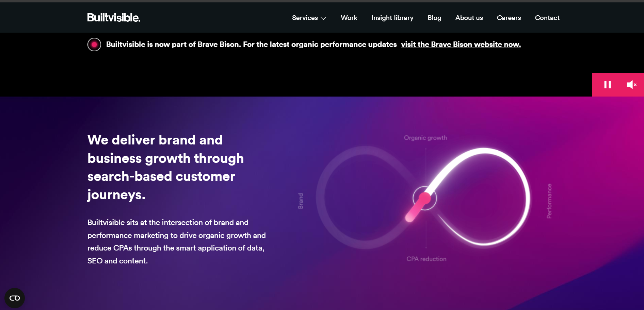The height and width of the screenshot is (310, 644).
Task: Click the headline 'We deliver brand and'
Action: tap(155, 140)
